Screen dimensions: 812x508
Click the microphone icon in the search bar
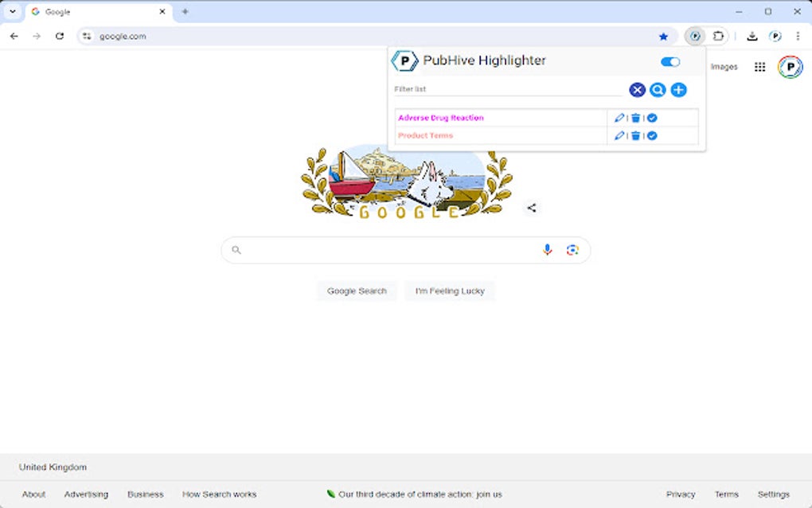tap(548, 250)
